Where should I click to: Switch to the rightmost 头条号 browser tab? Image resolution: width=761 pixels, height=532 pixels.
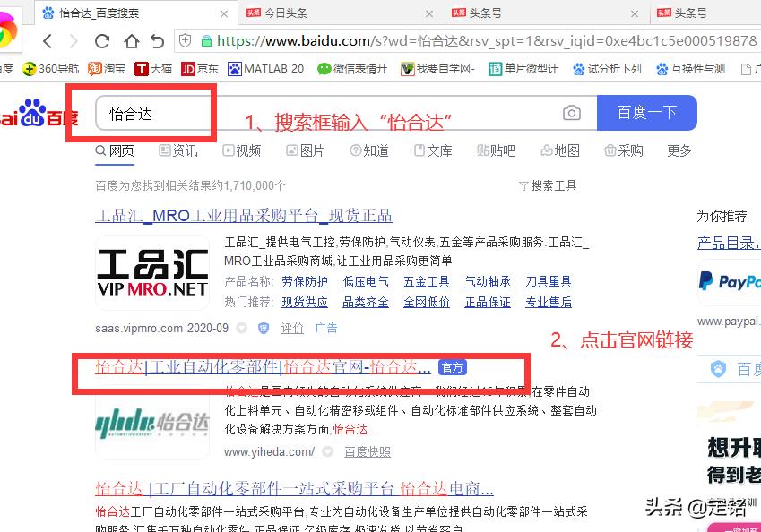click(x=705, y=13)
